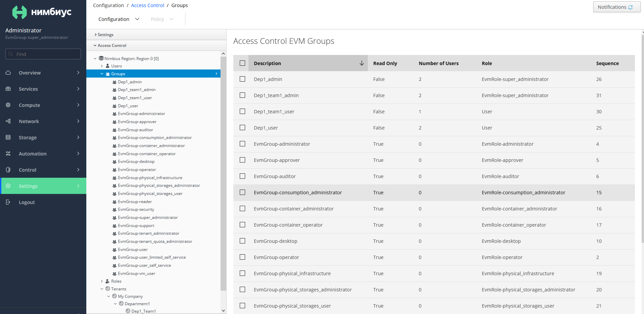Collapse the Groups tree node
Image resolution: width=644 pixels, height=314 pixels.
tap(102, 74)
